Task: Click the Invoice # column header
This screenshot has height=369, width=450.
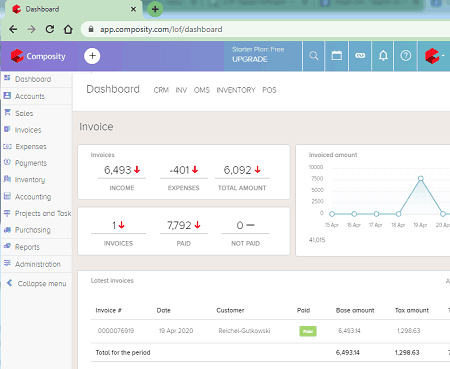Action: pos(109,310)
